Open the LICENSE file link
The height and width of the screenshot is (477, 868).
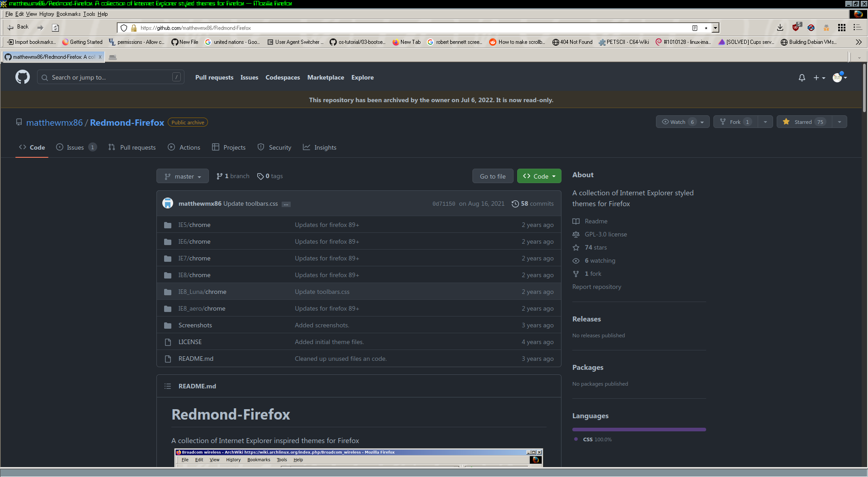coord(189,342)
